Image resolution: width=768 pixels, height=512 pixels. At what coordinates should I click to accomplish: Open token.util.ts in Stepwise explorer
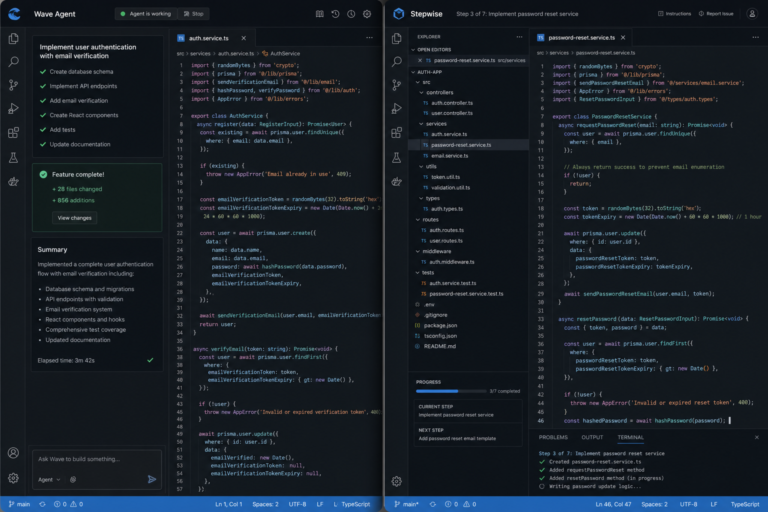click(x=445, y=177)
